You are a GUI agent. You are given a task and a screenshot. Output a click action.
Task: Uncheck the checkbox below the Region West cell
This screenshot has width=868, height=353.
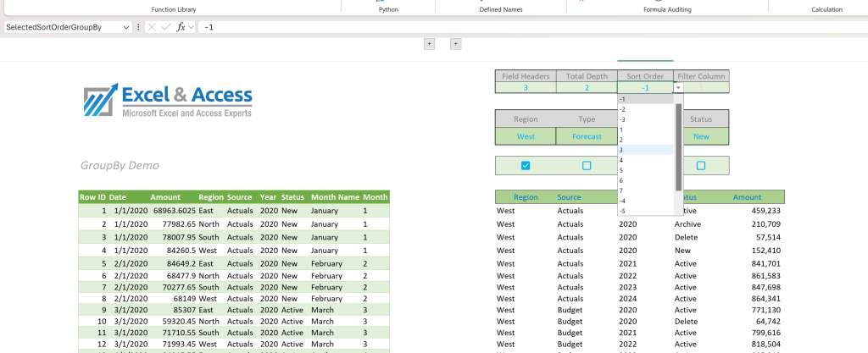tap(526, 166)
